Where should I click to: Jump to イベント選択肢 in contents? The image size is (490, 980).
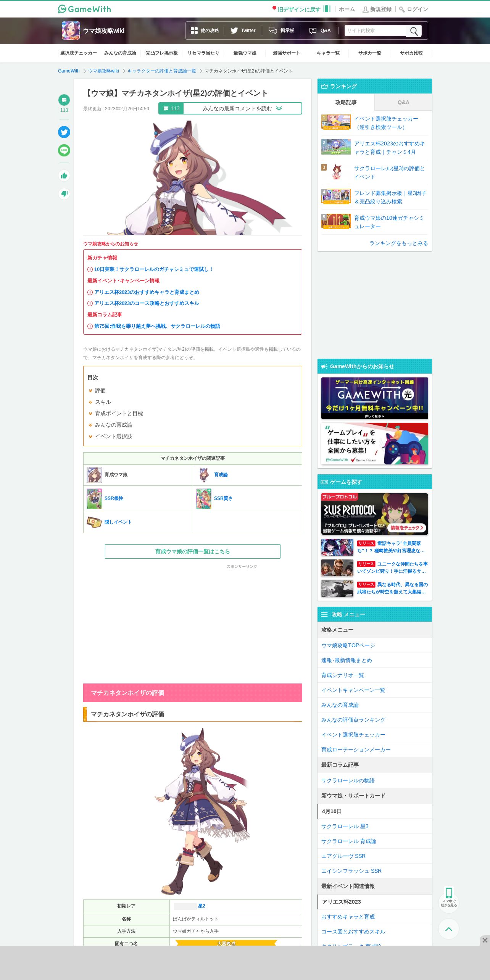[x=113, y=436]
